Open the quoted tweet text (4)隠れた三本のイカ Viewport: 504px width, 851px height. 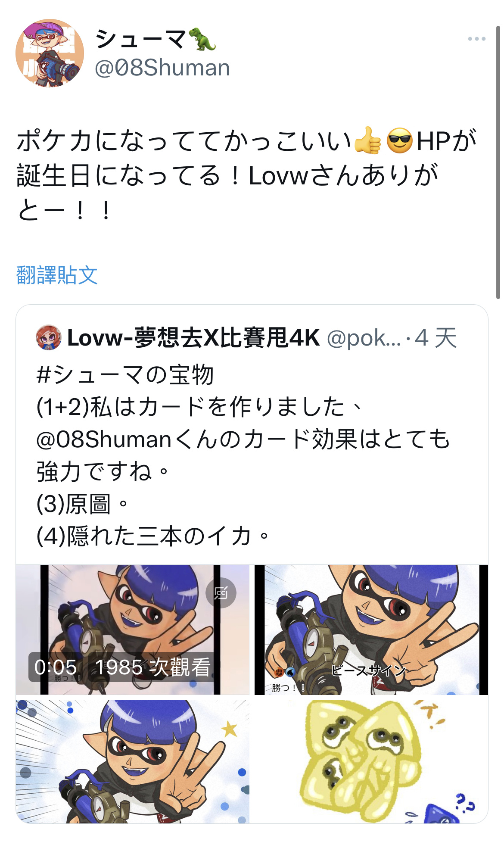pos(153,536)
